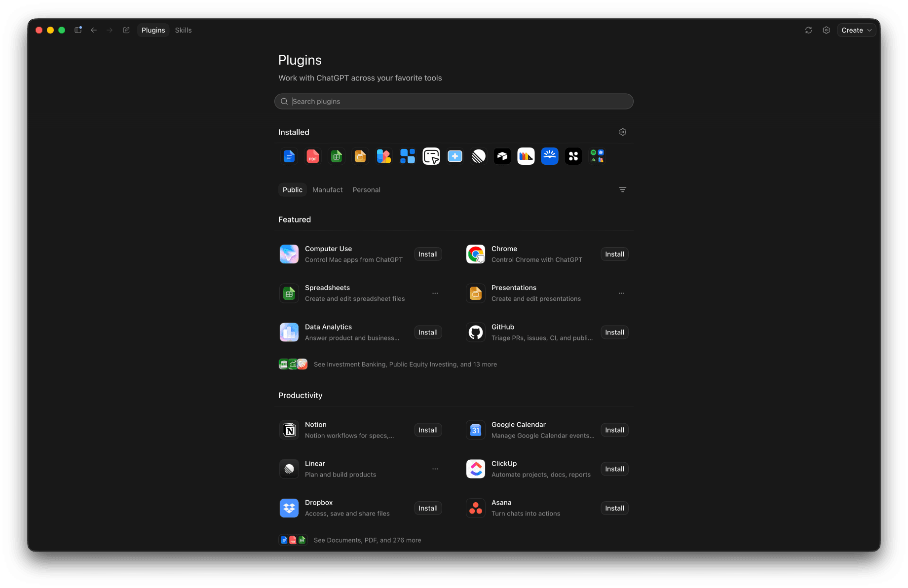Install the Google Calendar plugin

[615, 430]
